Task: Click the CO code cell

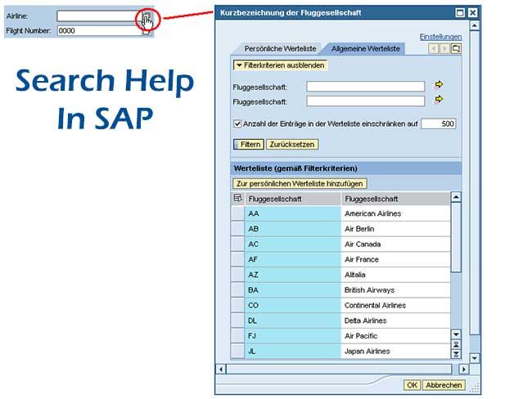Action: (293, 306)
